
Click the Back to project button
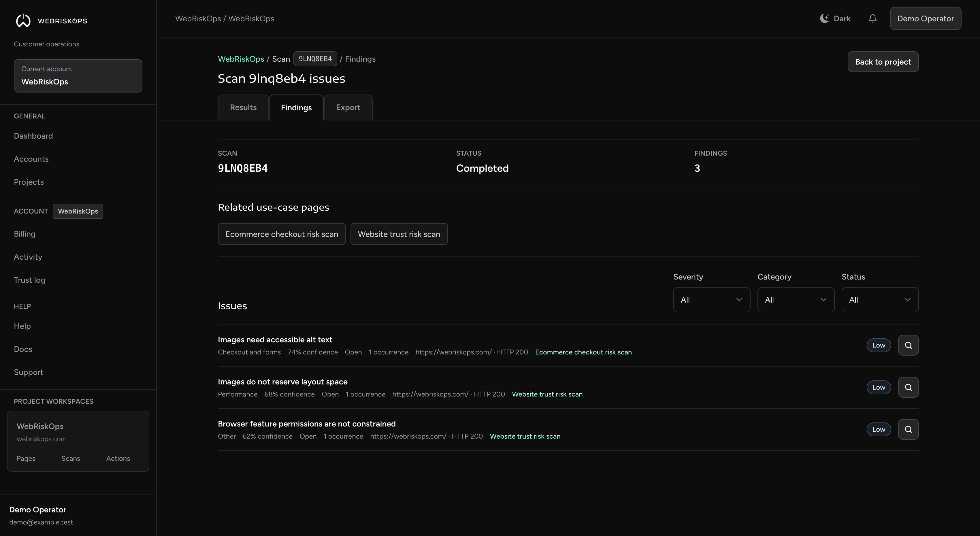tap(883, 62)
